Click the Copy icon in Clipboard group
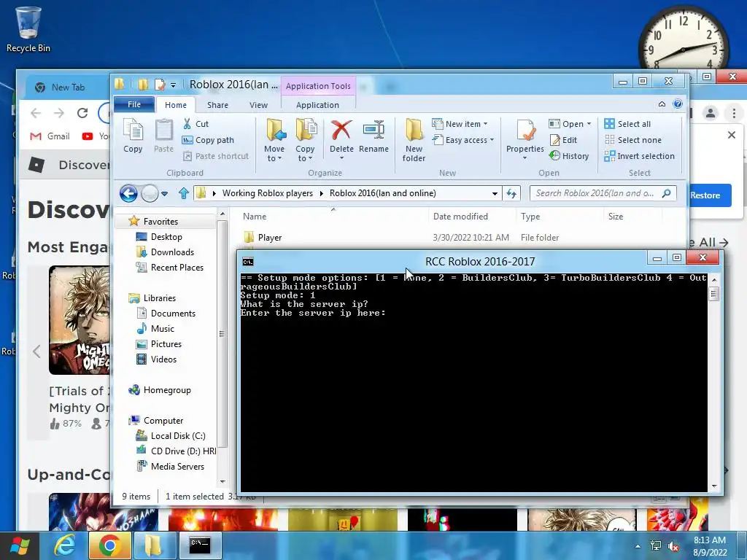The height and width of the screenshot is (560, 747). click(x=133, y=135)
